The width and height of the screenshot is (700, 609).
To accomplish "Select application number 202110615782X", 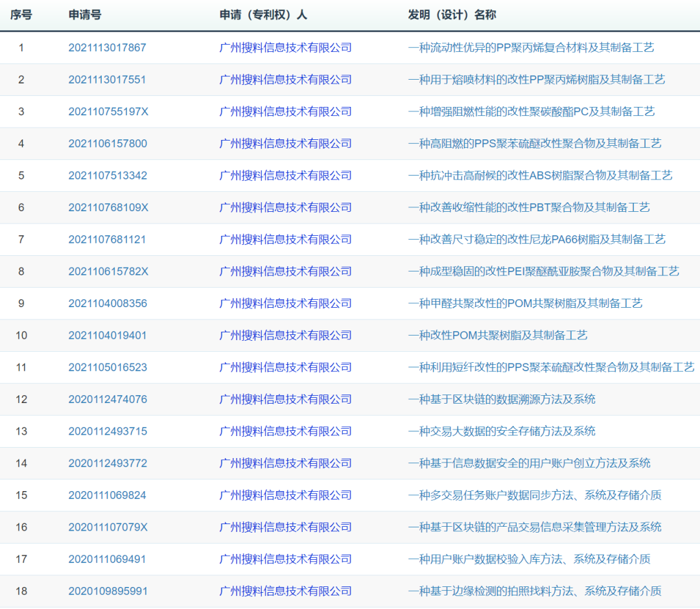I will coord(108,271).
